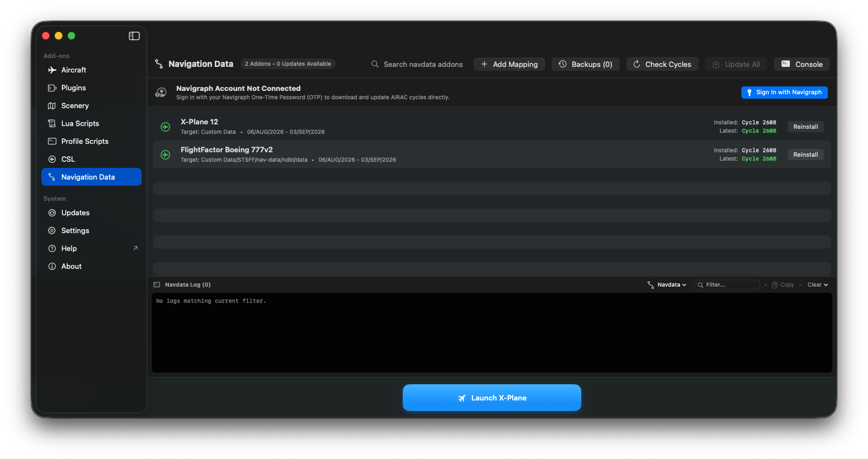Click the X-Plane 12 addon title
Viewport: 868px width, 459px height.
pyautogui.click(x=199, y=122)
